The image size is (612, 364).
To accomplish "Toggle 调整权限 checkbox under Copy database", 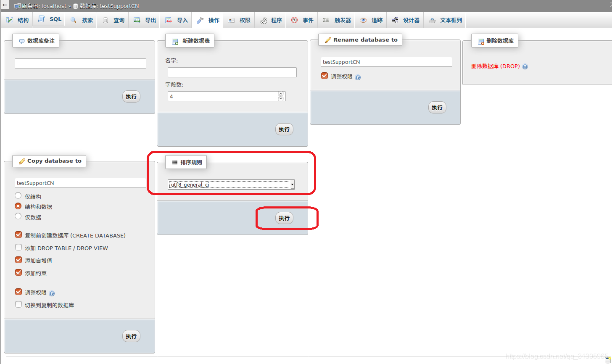I will (18, 292).
